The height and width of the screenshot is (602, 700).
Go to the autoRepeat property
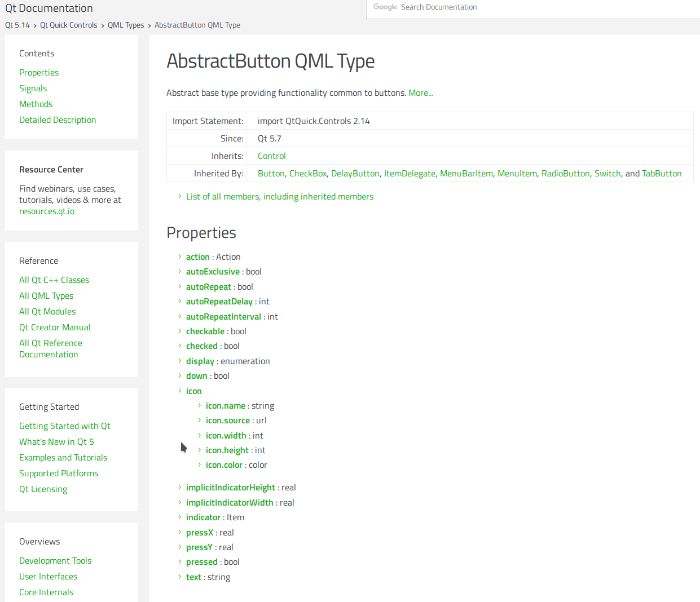coord(209,287)
